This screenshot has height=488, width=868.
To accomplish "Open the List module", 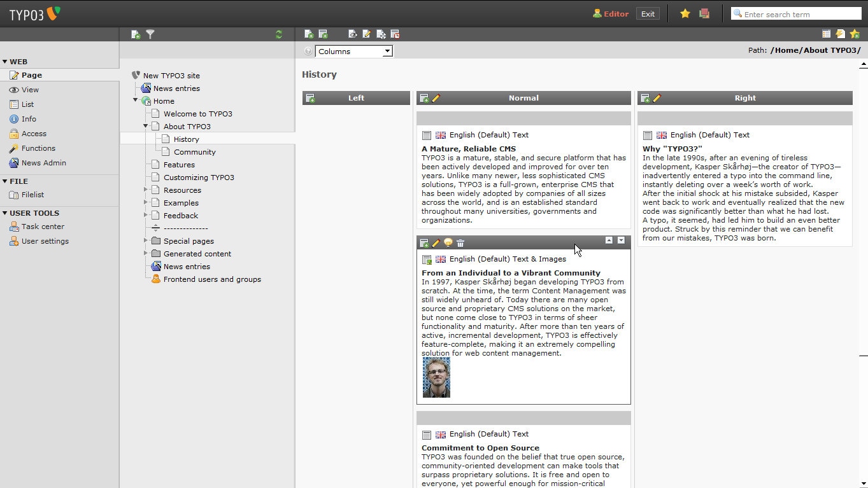I will 27,104.
